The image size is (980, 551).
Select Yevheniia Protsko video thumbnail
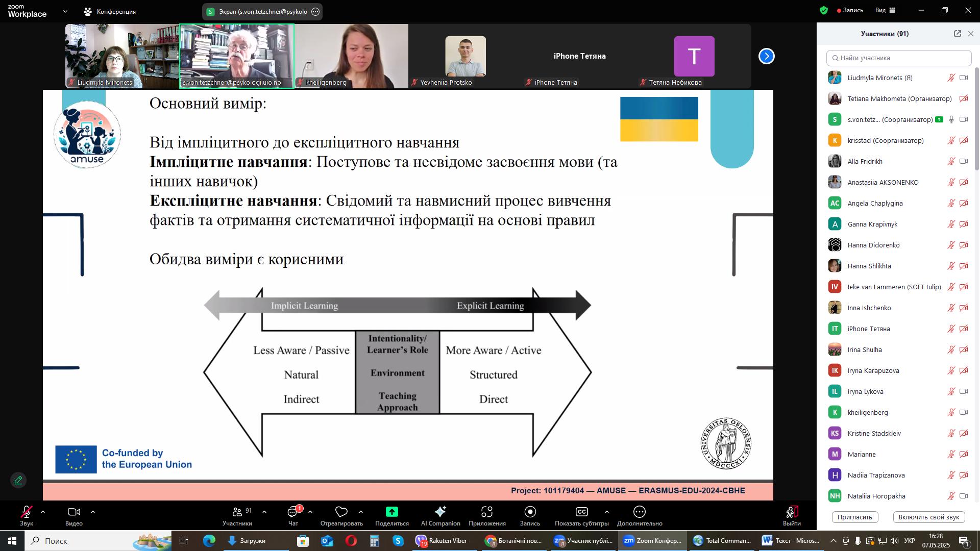pos(465,56)
